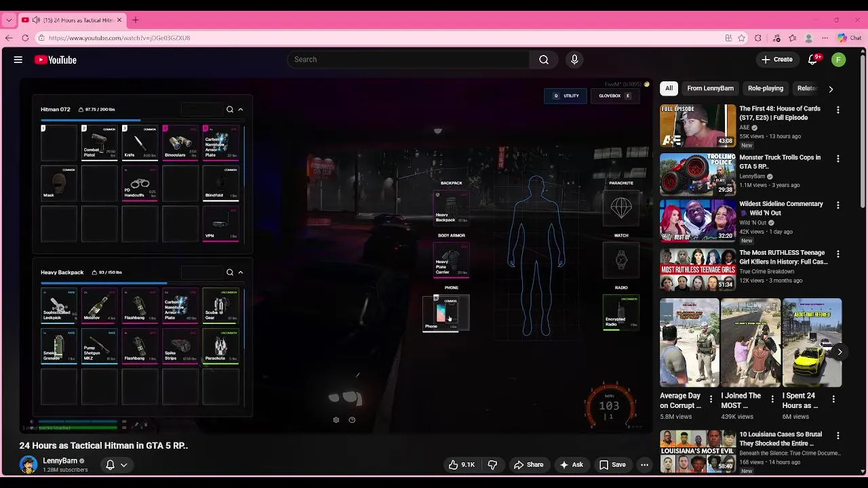This screenshot has width=868, height=488.
Task: Click the Heavy Backpack search icon
Action: [230, 272]
